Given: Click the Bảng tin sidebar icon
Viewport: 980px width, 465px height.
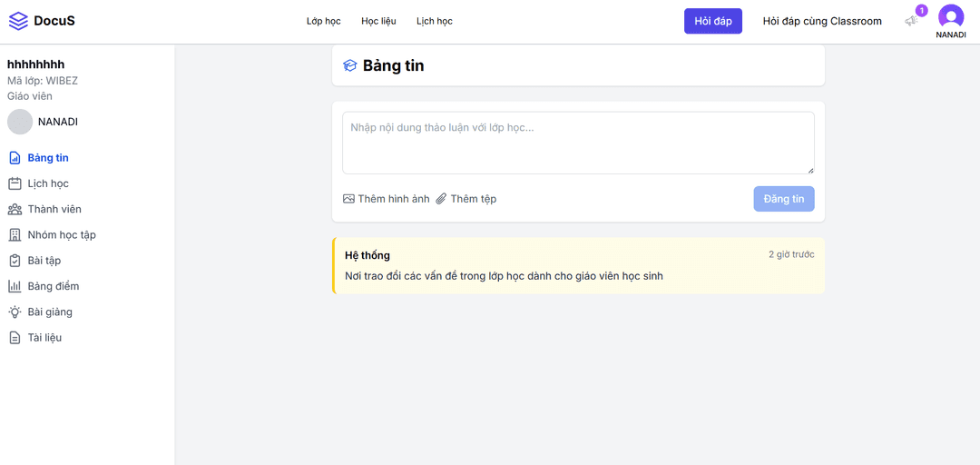Looking at the screenshot, I should tap(15, 158).
